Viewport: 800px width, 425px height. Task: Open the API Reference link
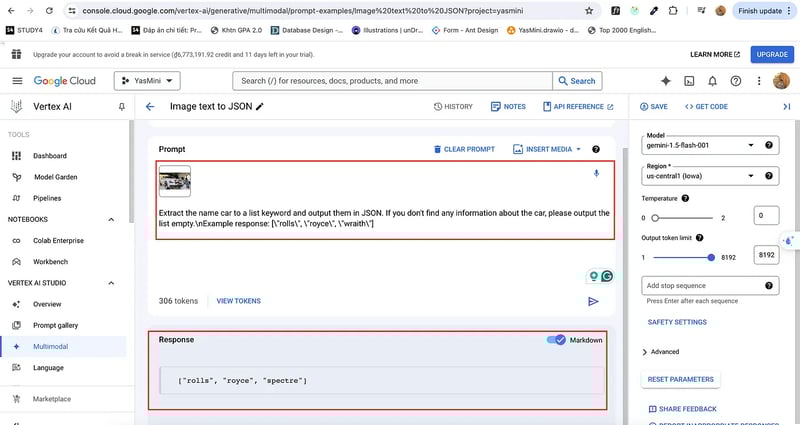pos(578,107)
